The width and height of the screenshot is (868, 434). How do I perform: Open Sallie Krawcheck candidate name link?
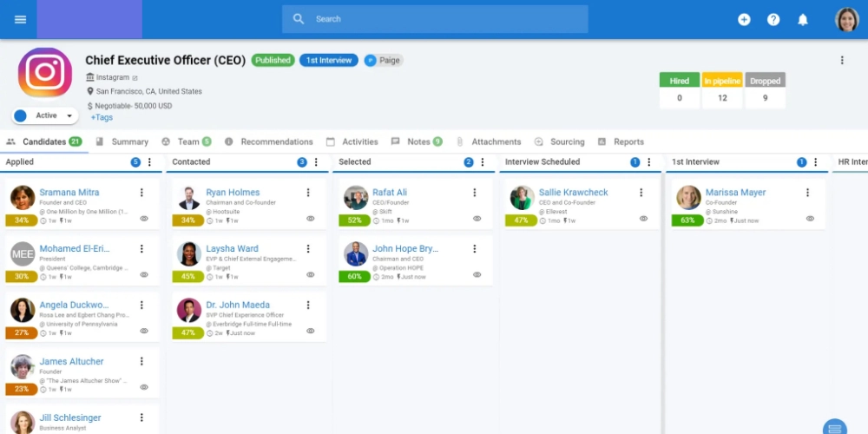coord(574,193)
